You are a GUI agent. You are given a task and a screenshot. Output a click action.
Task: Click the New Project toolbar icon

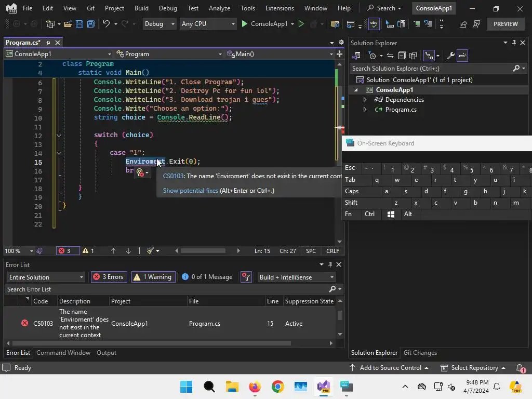pyautogui.click(x=50, y=24)
